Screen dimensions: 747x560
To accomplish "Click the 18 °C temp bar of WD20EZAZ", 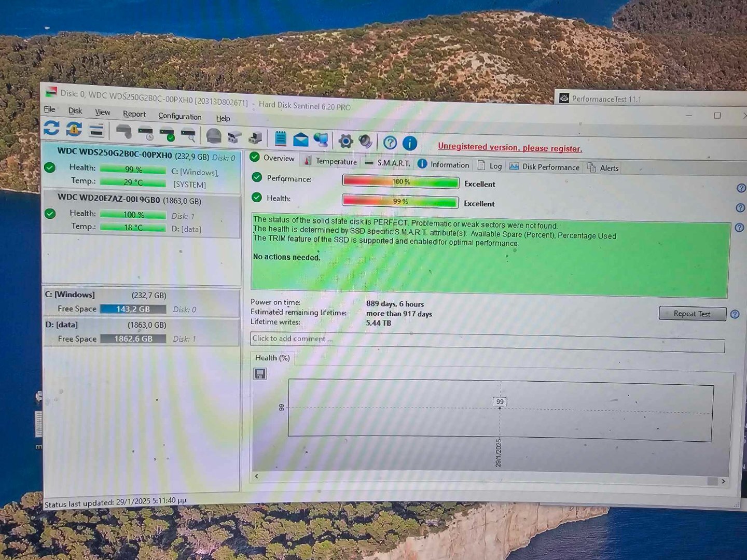I will [x=133, y=228].
